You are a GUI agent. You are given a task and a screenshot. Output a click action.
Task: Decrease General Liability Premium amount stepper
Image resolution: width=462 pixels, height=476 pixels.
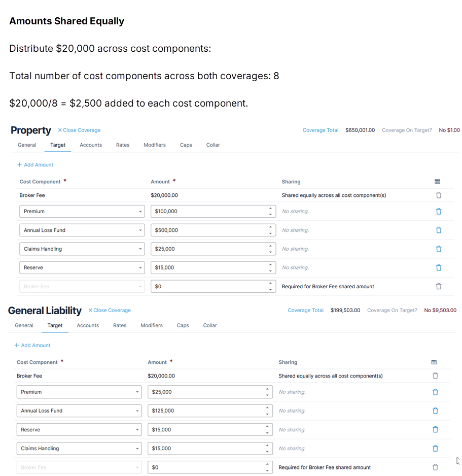267,395
